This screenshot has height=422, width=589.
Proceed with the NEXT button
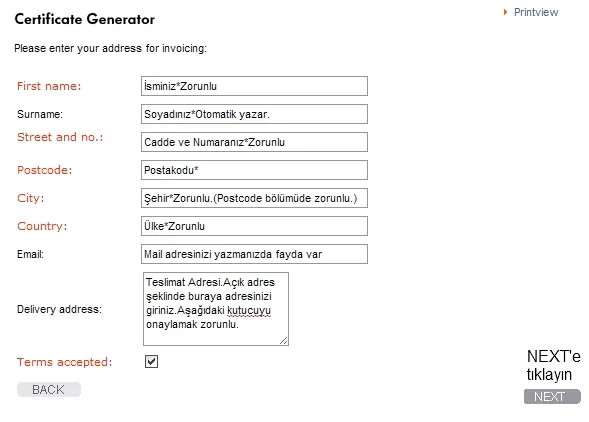pos(552,396)
